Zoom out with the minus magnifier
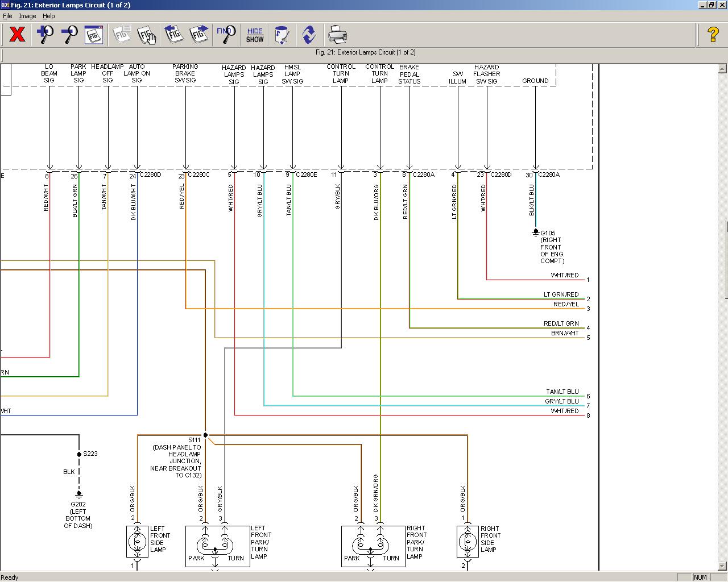The image size is (728, 582). click(x=69, y=35)
